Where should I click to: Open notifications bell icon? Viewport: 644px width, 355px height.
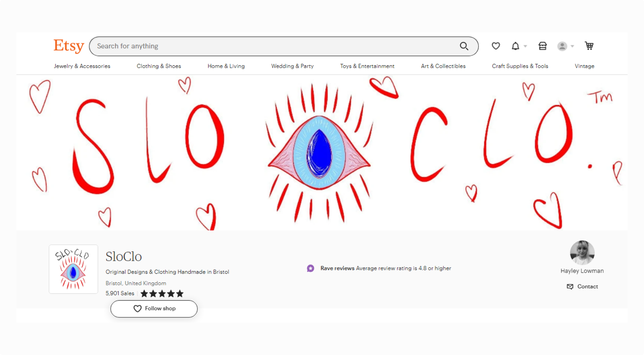click(515, 46)
